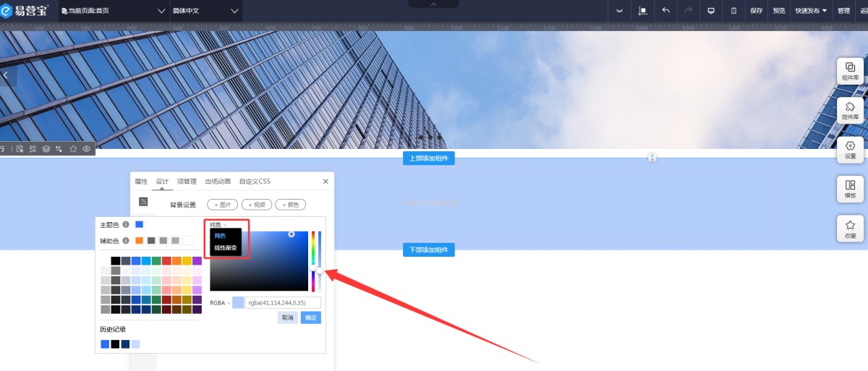Screen dimensions: 868x371
Task: Click the 易营宝 logo
Action: click(x=25, y=11)
